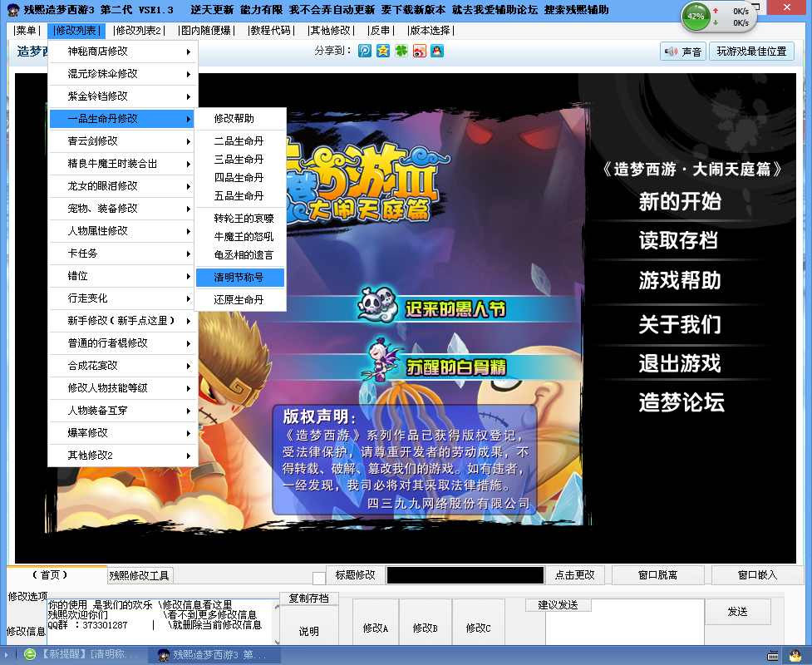Click the 玩游戏最佳位置 button
Image resolution: width=812 pixels, height=665 pixels.
click(751, 52)
